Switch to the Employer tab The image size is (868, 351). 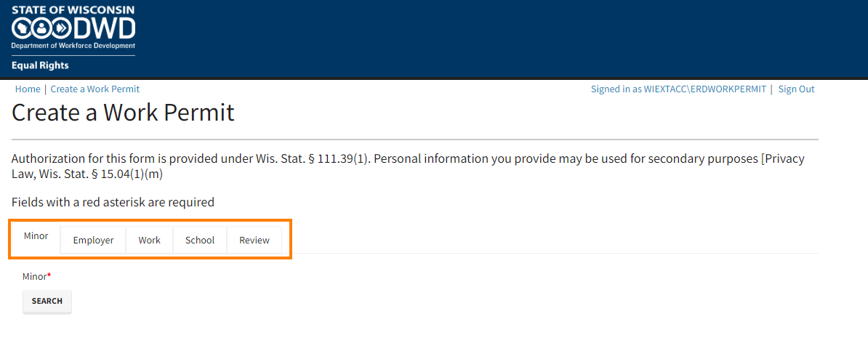click(93, 240)
